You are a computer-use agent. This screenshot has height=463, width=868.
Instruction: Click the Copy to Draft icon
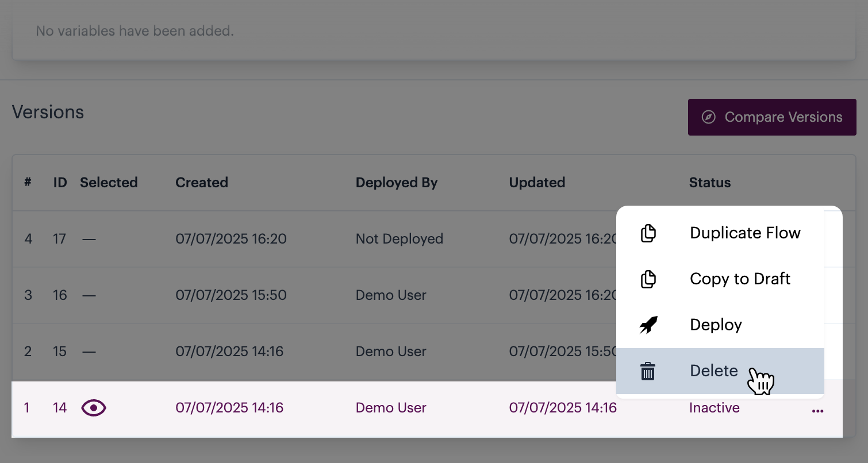(x=648, y=279)
